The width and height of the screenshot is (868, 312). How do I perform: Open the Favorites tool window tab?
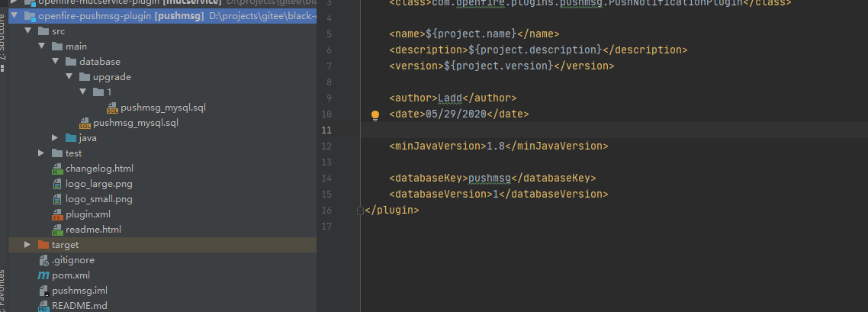click(x=3, y=289)
